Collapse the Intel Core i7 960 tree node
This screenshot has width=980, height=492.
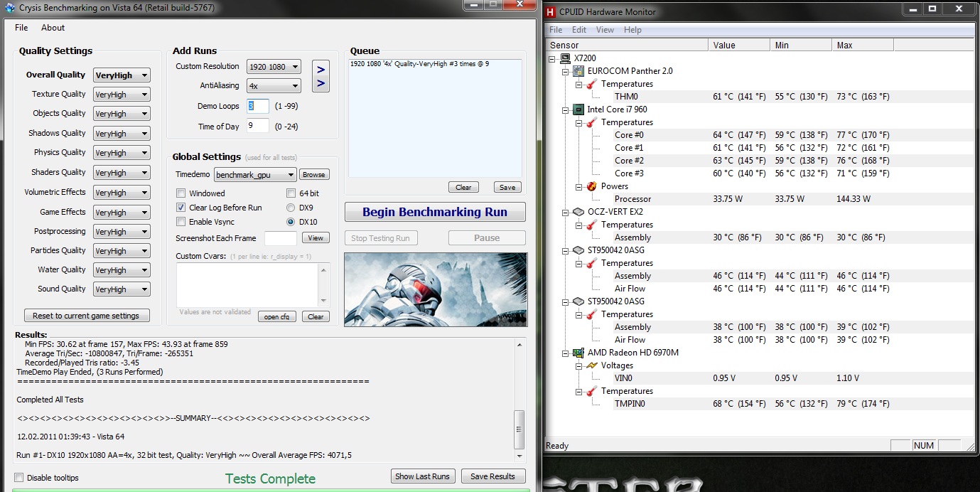click(565, 109)
